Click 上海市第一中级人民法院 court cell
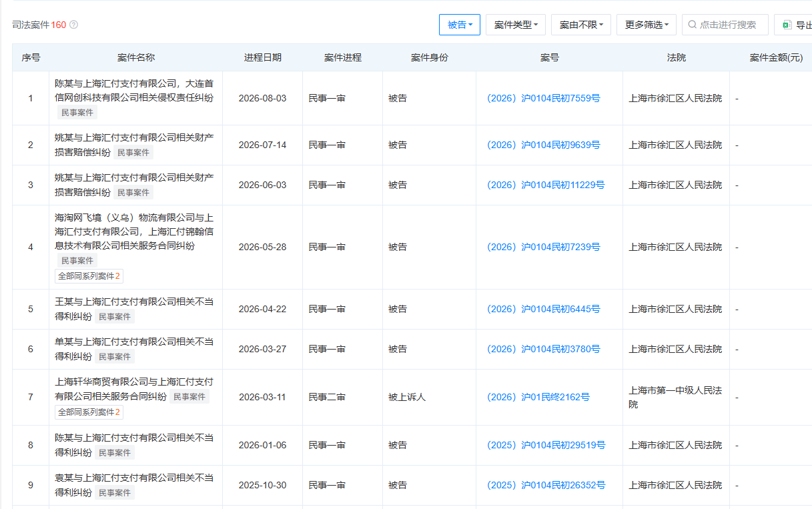 click(675, 397)
